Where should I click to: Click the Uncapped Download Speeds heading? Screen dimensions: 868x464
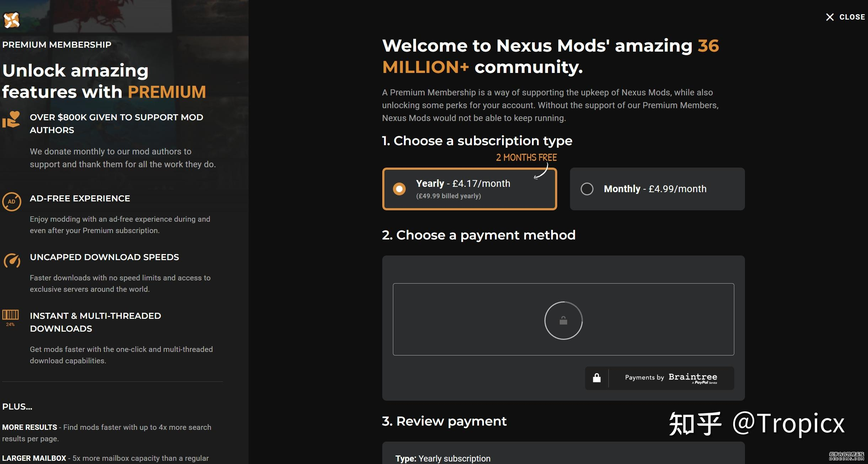tap(104, 257)
